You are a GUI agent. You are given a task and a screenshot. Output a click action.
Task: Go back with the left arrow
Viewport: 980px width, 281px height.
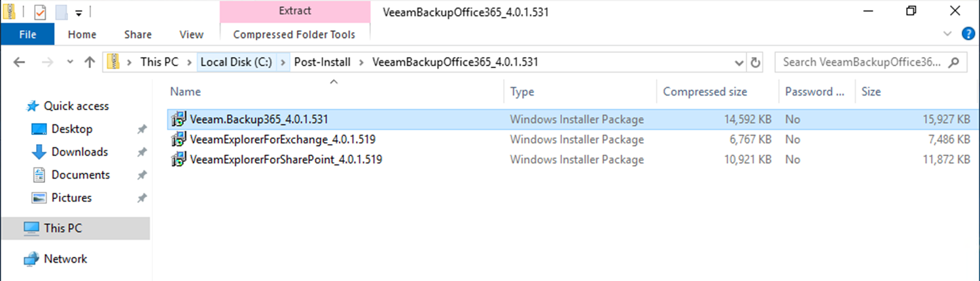pyautogui.click(x=19, y=62)
